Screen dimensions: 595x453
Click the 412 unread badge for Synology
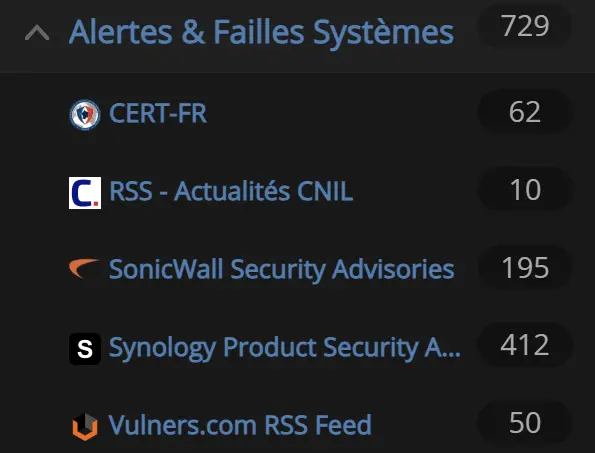524,345
